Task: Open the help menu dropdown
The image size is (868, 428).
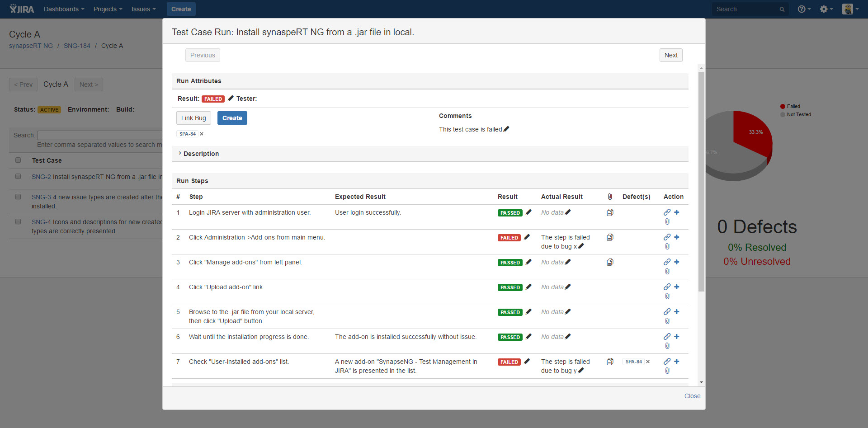Action: point(804,9)
